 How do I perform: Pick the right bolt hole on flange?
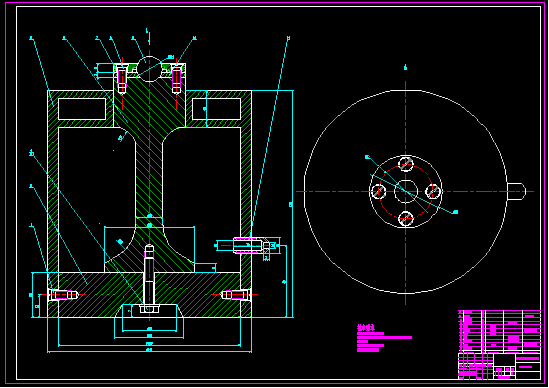tap(433, 192)
